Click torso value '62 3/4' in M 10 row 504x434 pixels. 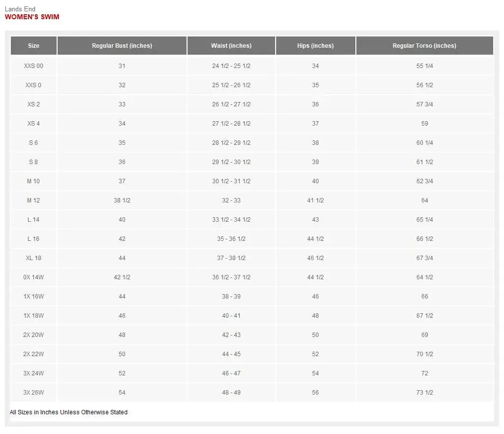tap(424, 181)
